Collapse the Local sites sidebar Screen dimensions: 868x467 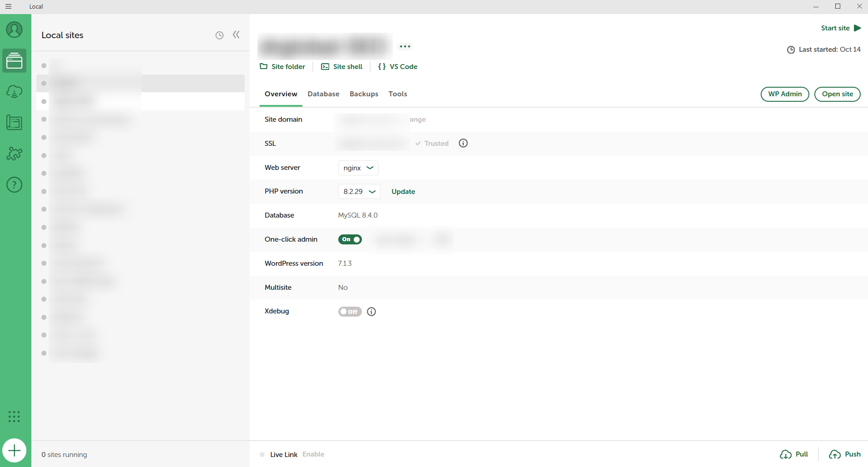coord(236,35)
